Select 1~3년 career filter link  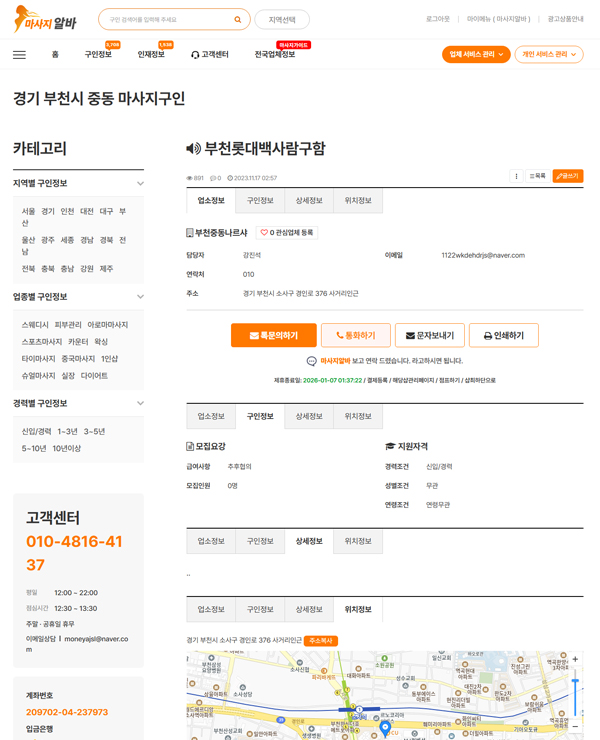click(x=68, y=432)
